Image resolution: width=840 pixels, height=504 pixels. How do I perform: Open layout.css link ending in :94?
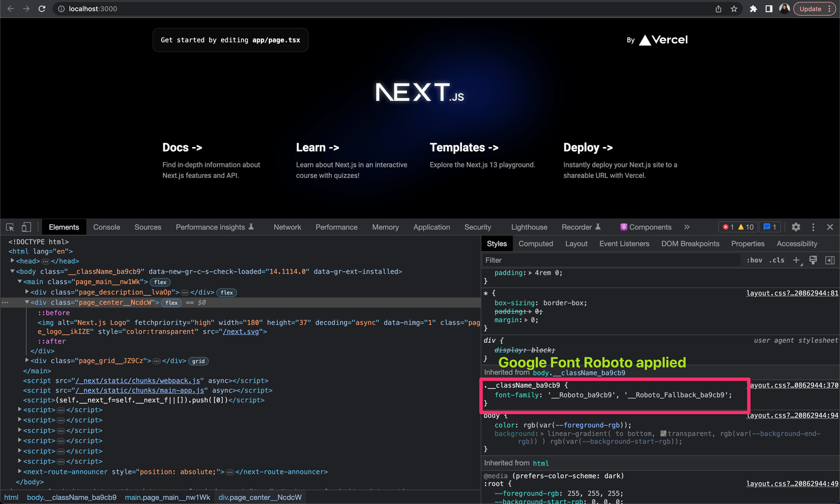point(792,416)
